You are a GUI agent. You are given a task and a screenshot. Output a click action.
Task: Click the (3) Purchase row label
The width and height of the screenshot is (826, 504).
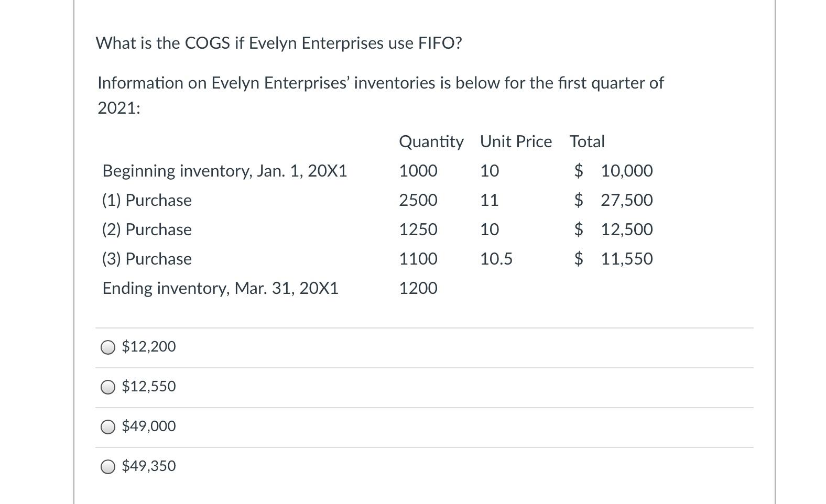146,258
